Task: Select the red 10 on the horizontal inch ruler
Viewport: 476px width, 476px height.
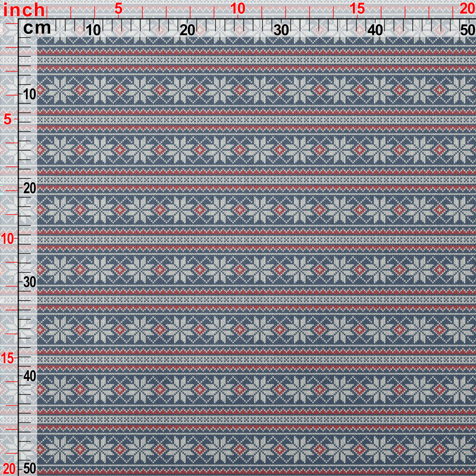Action: [238, 8]
